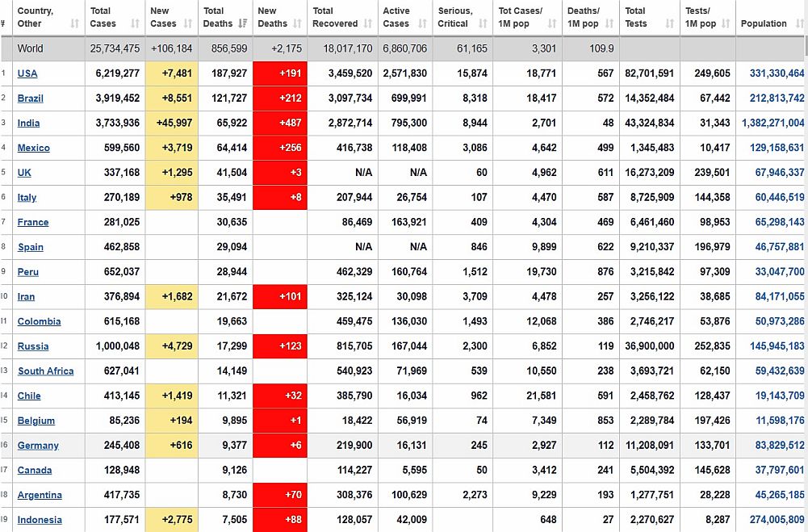This screenshot has width=808, height=532.
Task: Open Mexico population 129,158,631 link
Action: [x=777, y=148]
